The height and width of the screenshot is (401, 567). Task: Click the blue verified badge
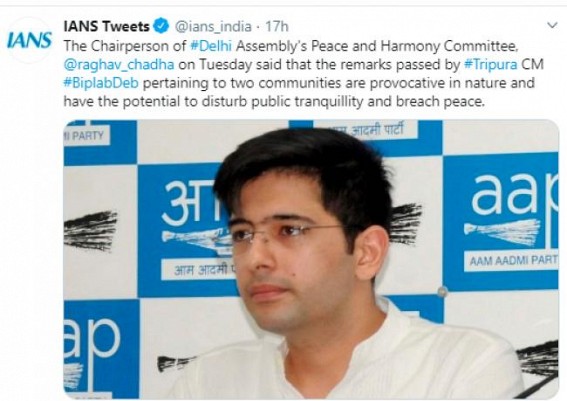coord(161,26)
